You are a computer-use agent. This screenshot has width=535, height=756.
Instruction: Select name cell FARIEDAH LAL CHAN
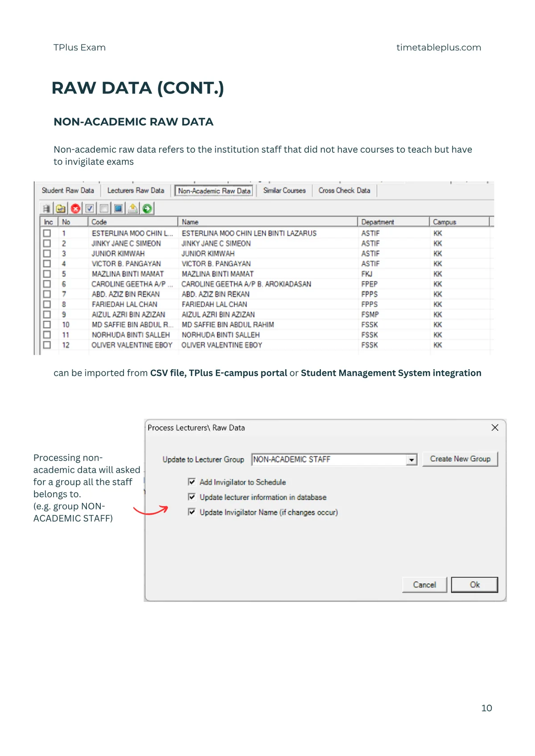[214, 304]
